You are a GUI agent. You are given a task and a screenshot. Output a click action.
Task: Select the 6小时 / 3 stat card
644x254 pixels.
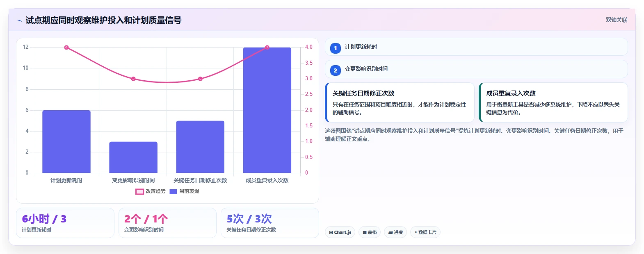tap(65, 223)
